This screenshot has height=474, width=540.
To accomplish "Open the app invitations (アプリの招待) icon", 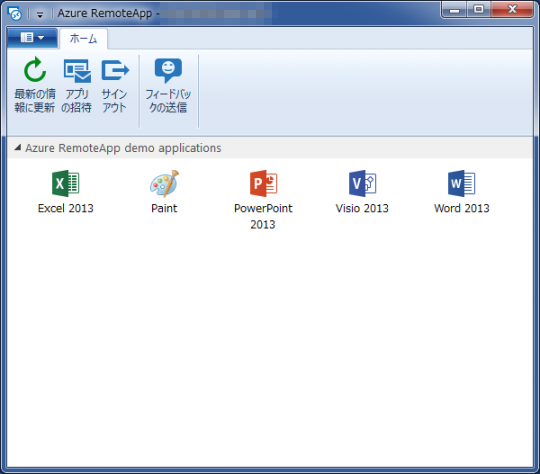I will 77,71.
